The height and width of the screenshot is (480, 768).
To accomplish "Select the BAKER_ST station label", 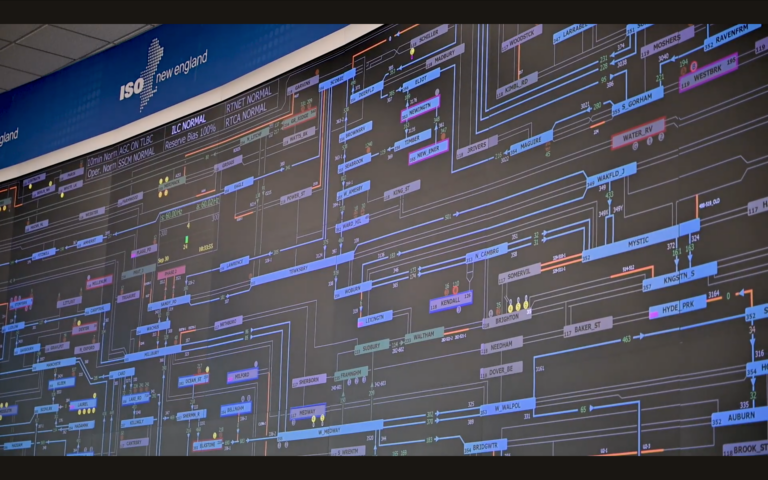I will point(588,327).
